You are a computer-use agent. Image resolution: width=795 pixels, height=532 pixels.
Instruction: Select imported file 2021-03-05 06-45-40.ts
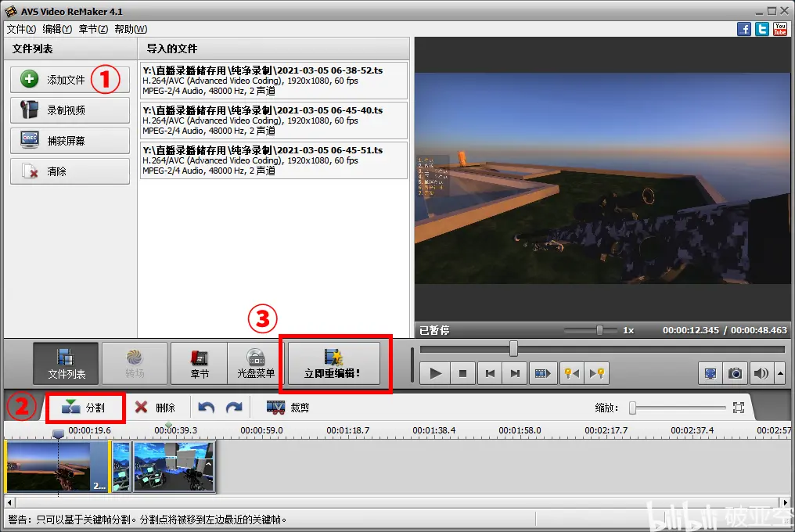tap(274, 120)
